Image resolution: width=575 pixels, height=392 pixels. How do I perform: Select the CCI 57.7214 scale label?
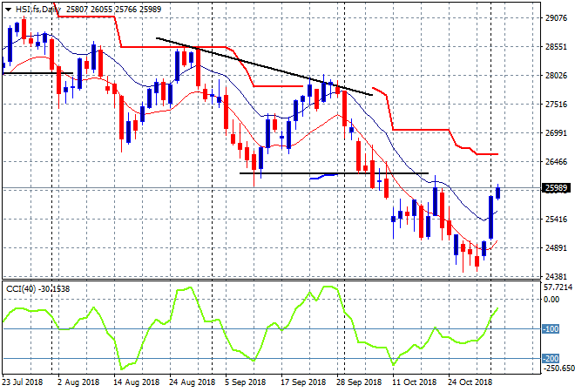tap(558, 287)
